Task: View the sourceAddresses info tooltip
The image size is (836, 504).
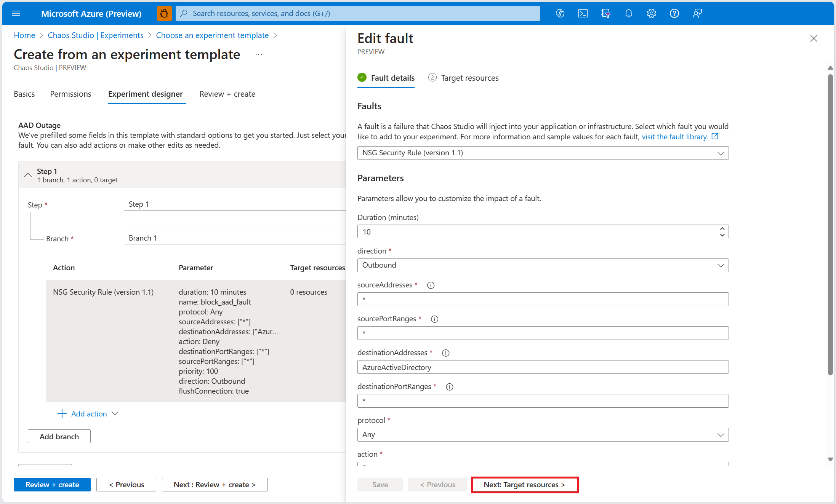Action: [x=431, y=285]
